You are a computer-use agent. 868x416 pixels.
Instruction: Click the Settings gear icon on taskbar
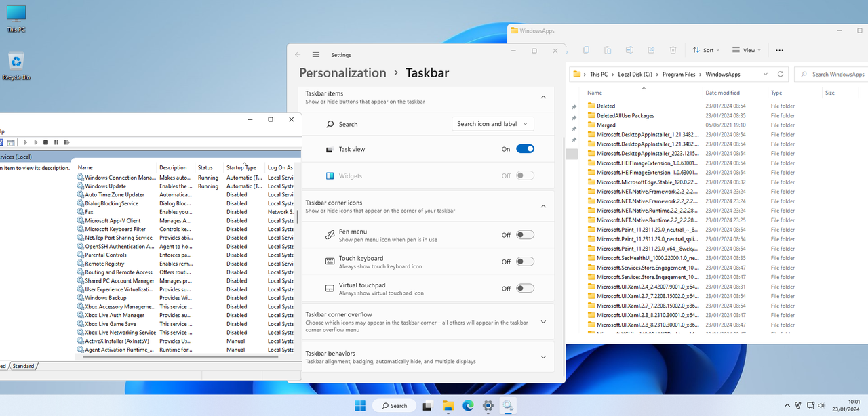[488, 406]
